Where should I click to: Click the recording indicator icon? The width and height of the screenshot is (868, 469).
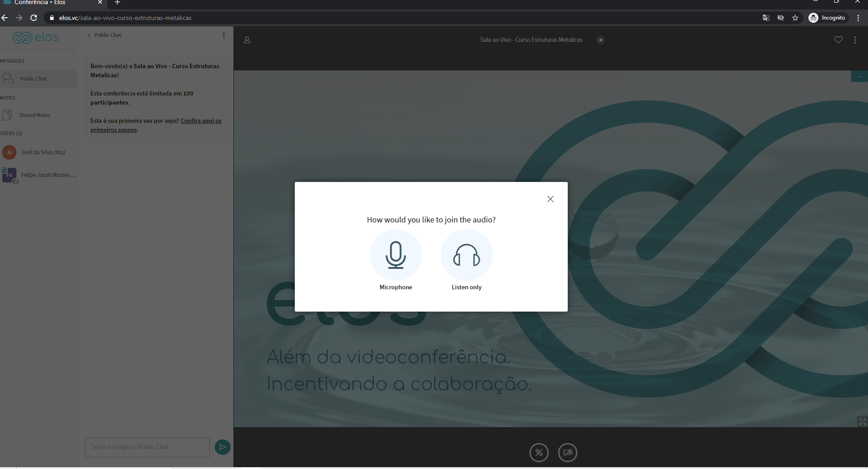click(601, 40)
